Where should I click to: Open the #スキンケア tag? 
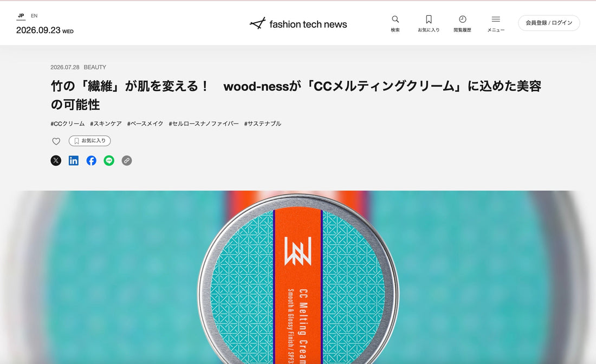(x=106, y=123)
